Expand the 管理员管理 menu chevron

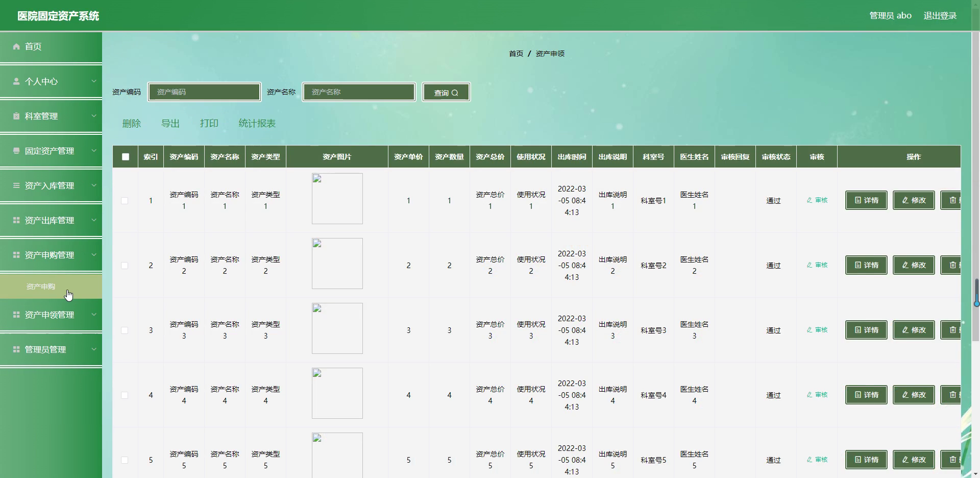[x=94, y=349]
